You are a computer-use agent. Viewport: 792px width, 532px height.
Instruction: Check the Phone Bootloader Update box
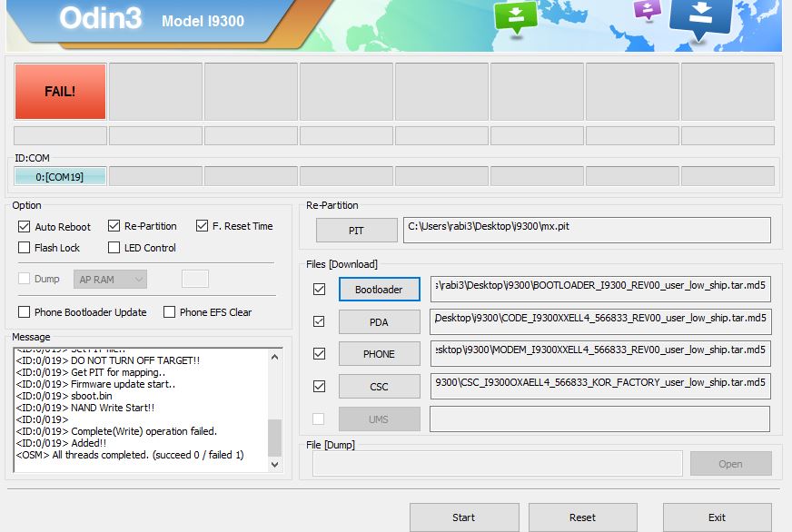[24, 312]
